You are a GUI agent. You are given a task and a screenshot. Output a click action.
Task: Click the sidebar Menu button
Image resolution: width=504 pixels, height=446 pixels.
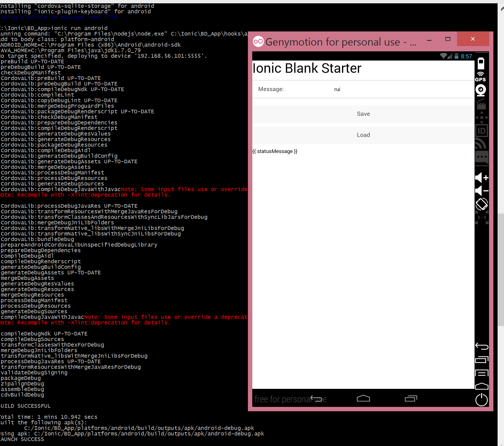coord(481,373)
